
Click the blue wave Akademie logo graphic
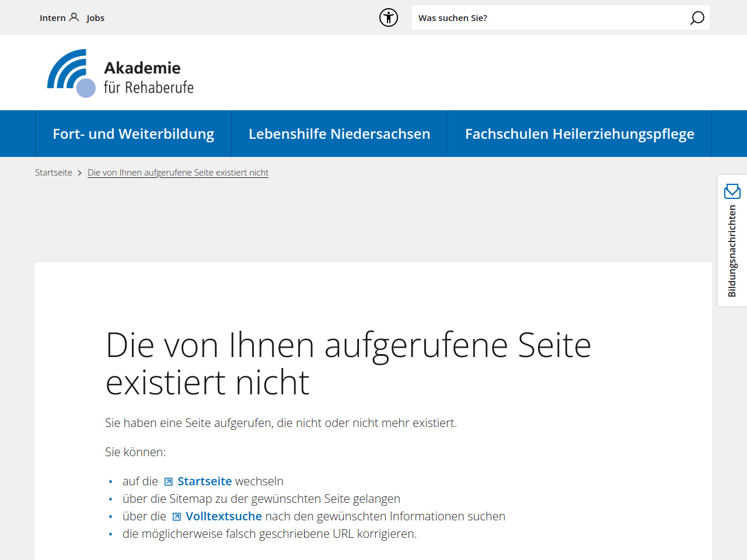pyautogui.click(x=71, y=73)
